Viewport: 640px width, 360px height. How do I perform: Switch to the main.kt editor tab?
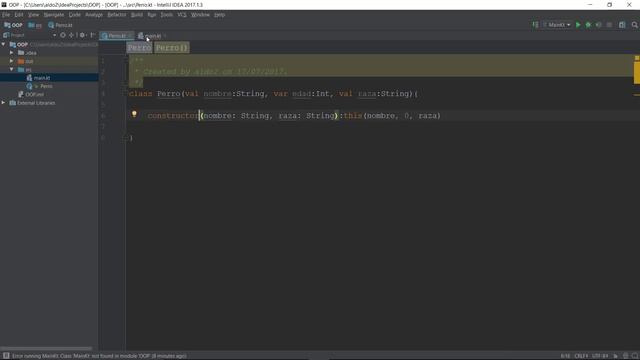point(152,36)
